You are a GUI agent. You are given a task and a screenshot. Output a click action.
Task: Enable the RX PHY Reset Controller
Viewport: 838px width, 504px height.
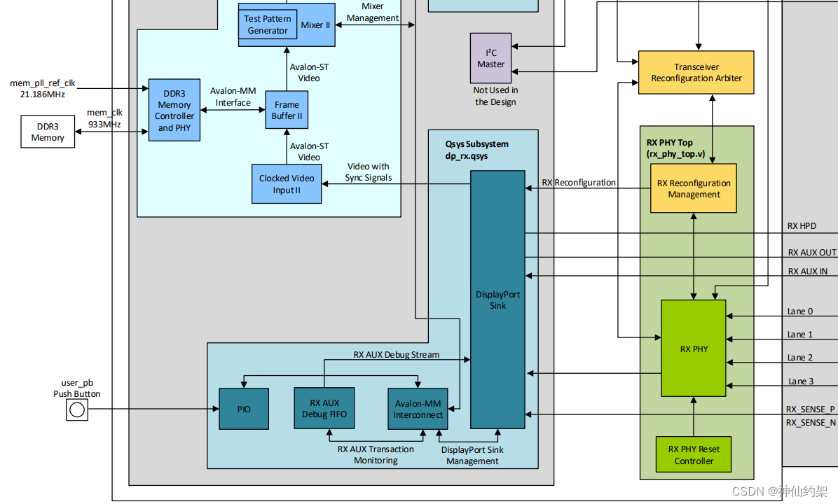pyautogui.click(x=693, y=454)
